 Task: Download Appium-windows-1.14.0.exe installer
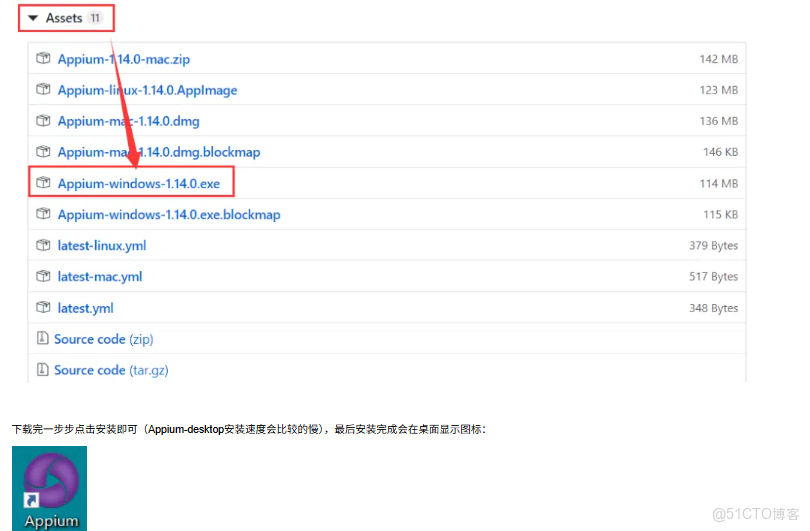(x=139, y=183)
